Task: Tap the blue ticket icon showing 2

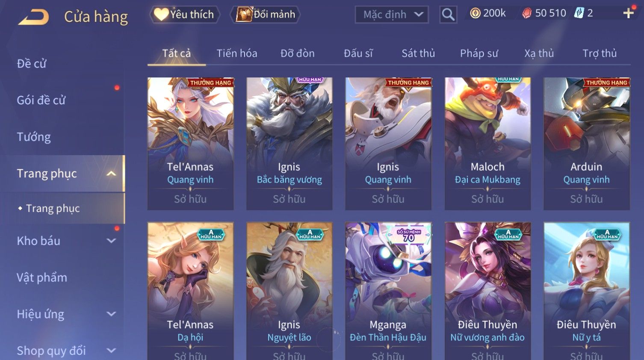Action: point(579,13)
